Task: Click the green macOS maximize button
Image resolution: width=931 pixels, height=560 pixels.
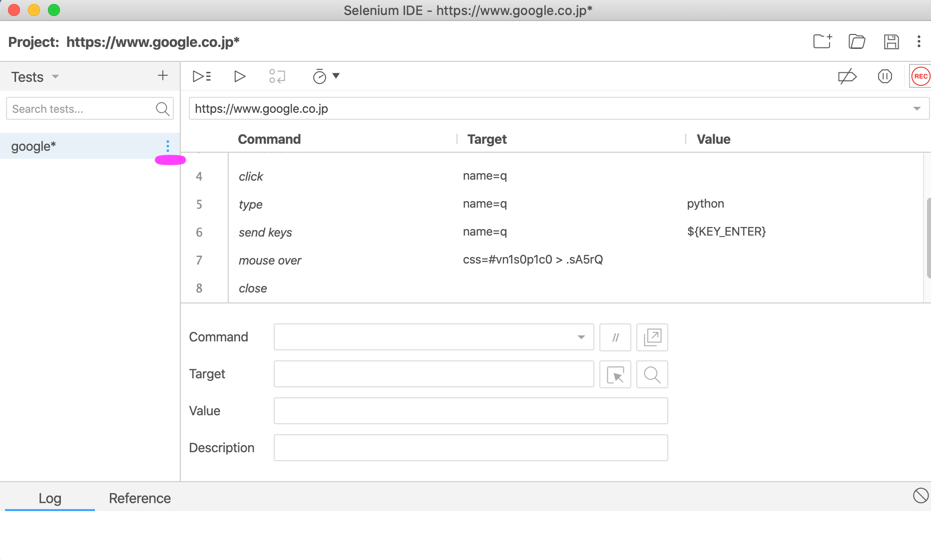Action: pyautogui.click(x=54, y=10)
